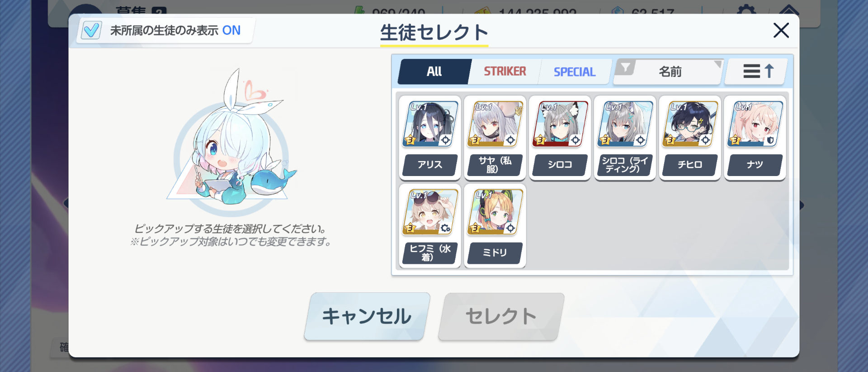Switch to the All tab
The image size is (868, 372).
[434, 72]
